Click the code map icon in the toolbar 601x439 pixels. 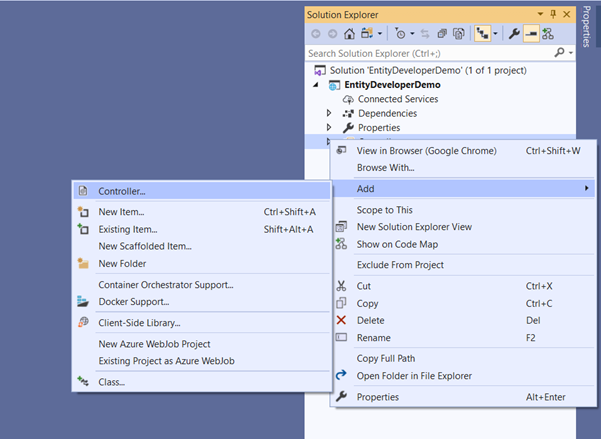point(548,34)
